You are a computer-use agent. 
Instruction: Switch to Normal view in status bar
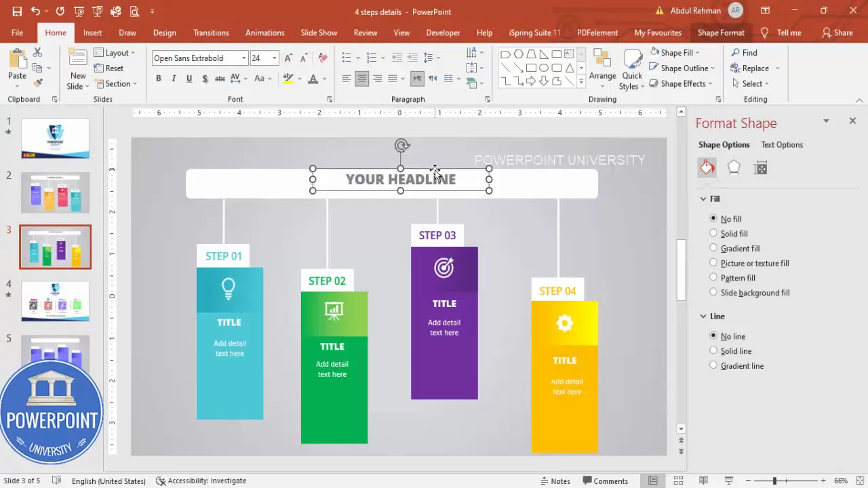652,481
